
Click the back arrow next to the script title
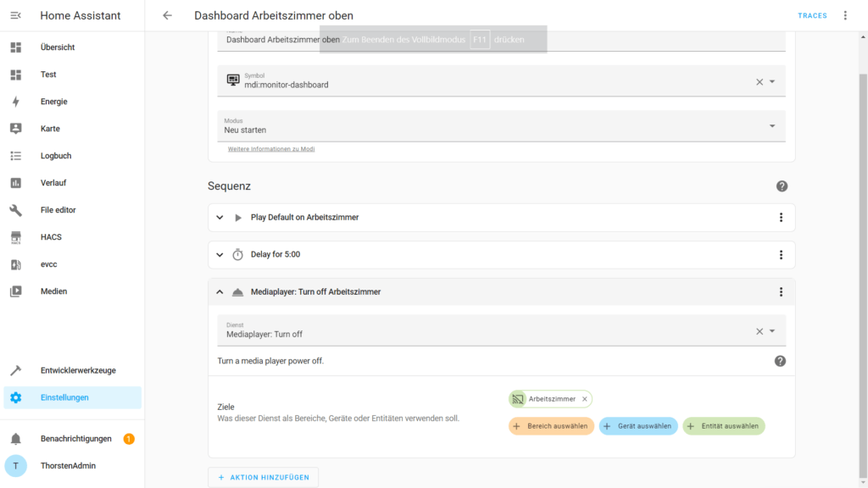[x=167, y=15]
